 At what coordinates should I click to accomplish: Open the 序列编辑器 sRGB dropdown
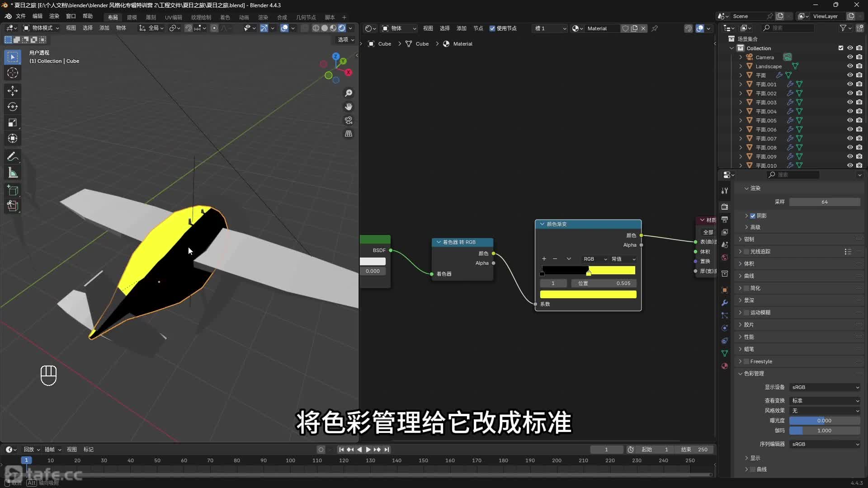[825, 444]
